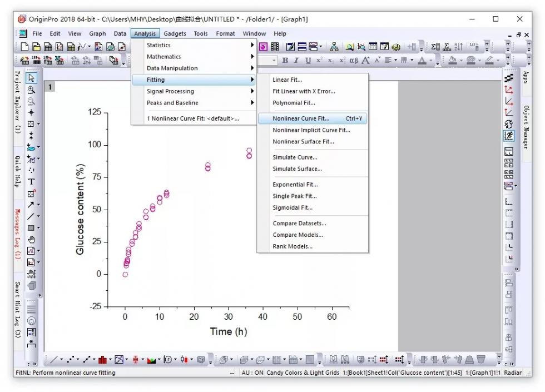Toggle Superscript formatting

pyautogui.click(x=319, y=61)
